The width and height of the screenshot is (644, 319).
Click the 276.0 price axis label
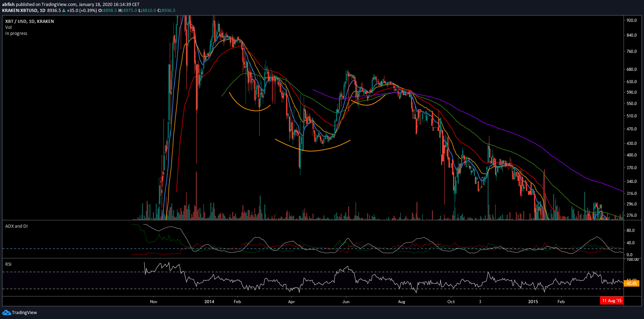click(632, 215)
